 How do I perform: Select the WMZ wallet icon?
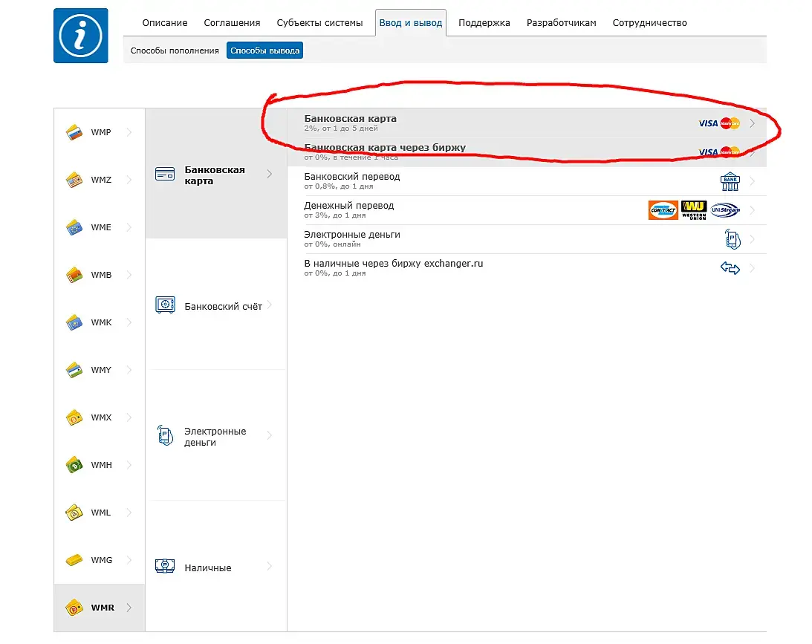coord(74,180)
